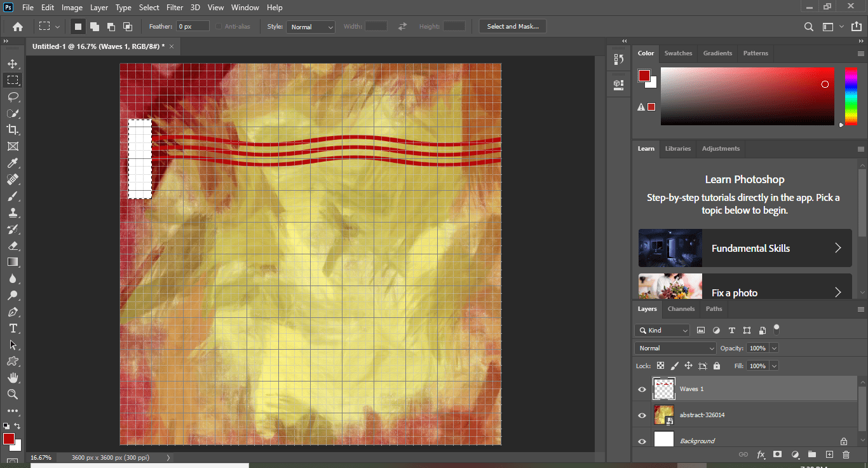Open the Fundamental Skills tutorial
This screenshot has height=468, width=868.
753,248
